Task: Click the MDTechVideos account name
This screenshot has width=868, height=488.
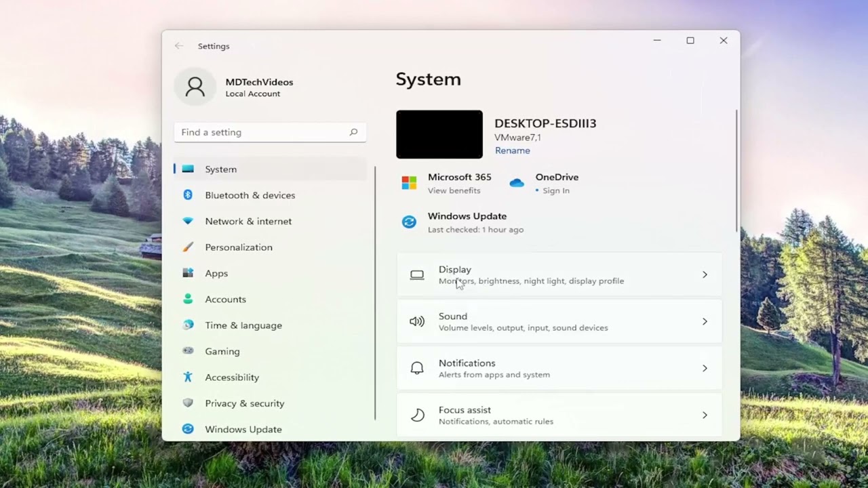Action: tap(259, 82)
